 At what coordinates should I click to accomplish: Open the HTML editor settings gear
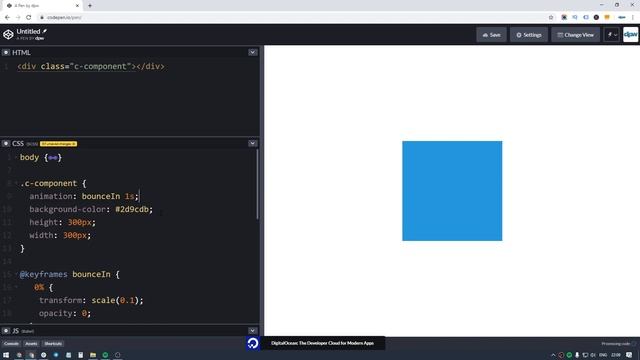[6, 52]
